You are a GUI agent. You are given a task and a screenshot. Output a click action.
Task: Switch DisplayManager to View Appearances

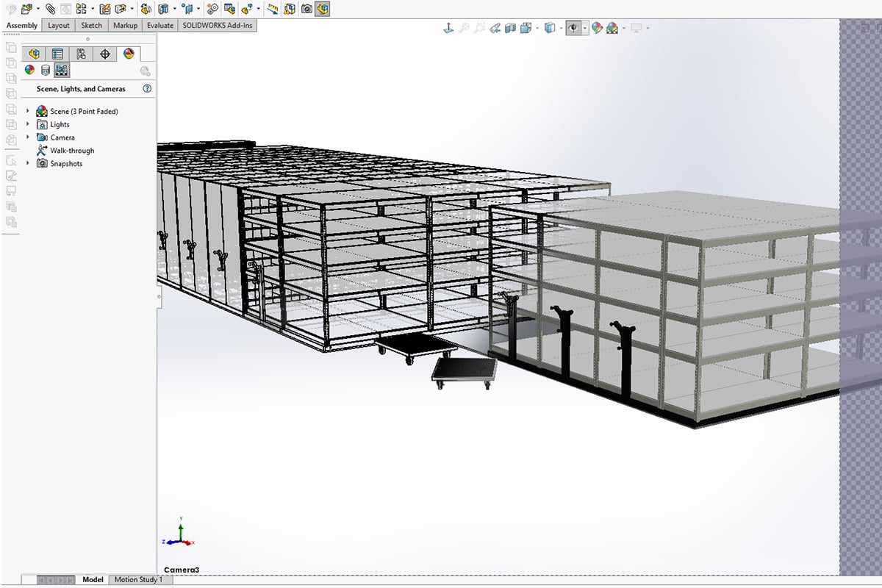coord(29,71)
